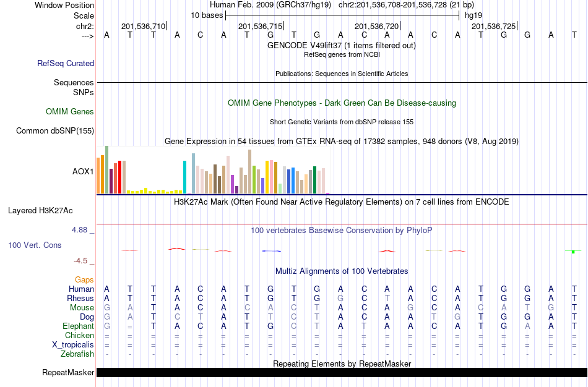The image size is (588, 387).
Task: Select the Human species row label
Action: tap(81, 289)
